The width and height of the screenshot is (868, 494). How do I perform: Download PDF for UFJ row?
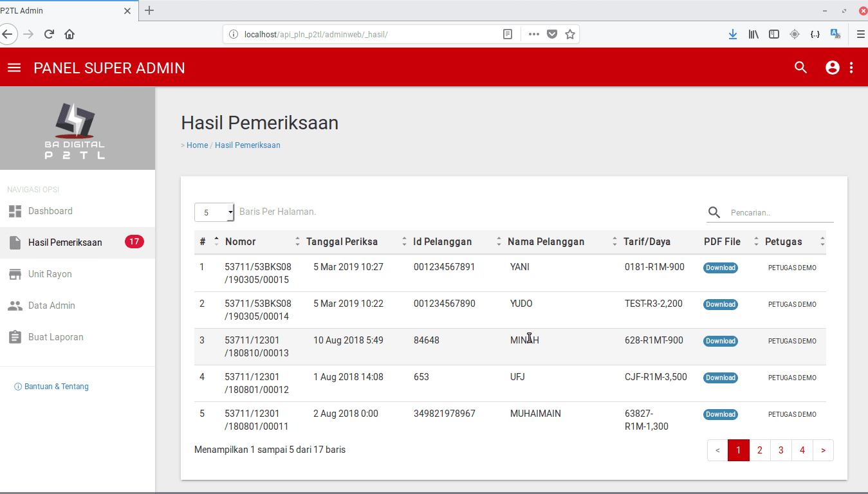point(721,378)
